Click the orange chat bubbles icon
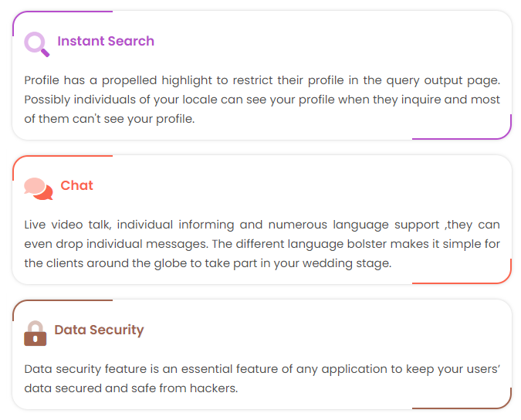The image size is (521, 420). pyautogui.click(x=38, y=188)
